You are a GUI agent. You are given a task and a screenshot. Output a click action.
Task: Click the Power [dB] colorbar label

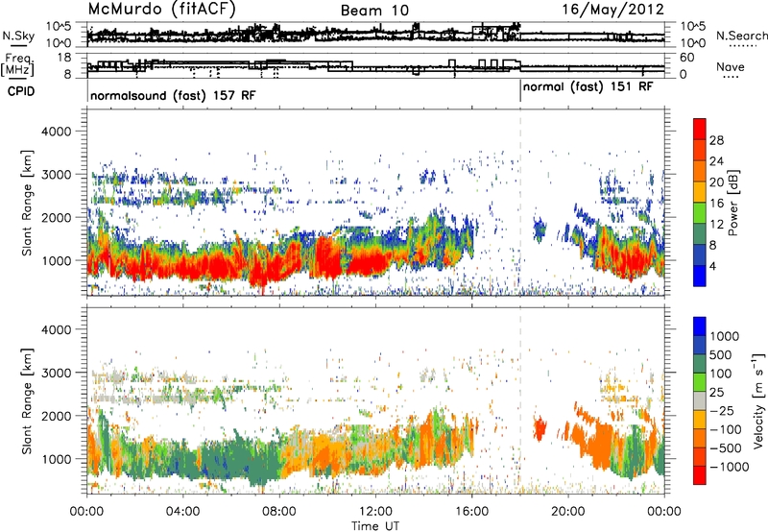pyautogui.click(x=732, y=203)
